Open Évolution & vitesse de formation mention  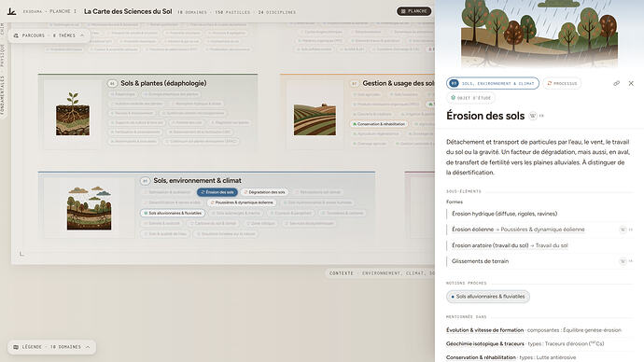point(484,330)
